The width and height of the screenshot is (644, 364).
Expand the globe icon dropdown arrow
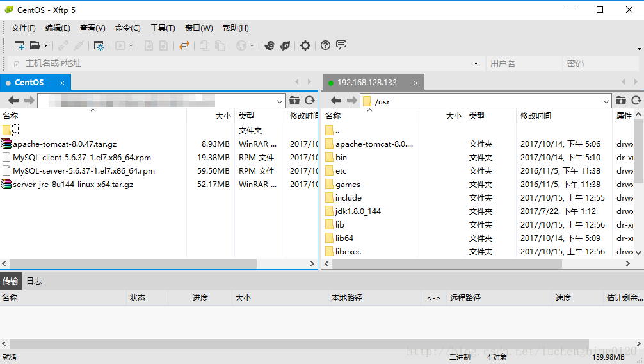pos(252,45)
